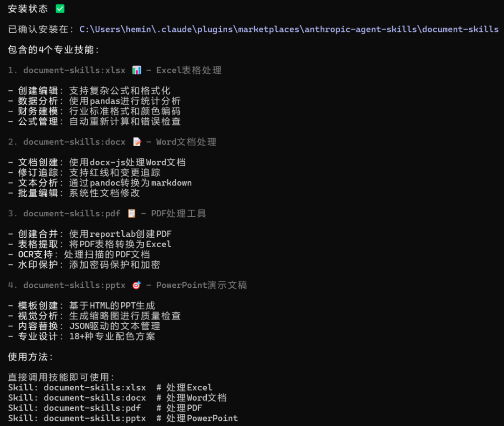
Task: Click the text '包含的4个专业技能:'
Action: coord(54,50)
